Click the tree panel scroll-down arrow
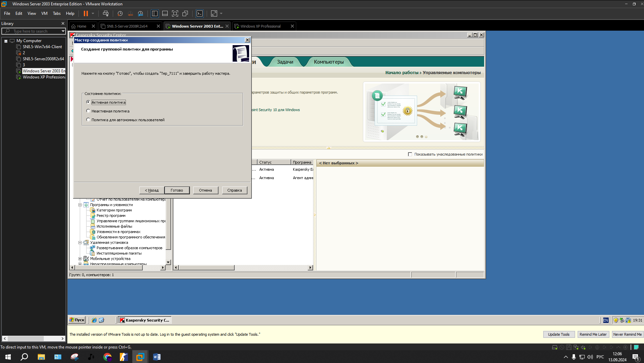 168,262
